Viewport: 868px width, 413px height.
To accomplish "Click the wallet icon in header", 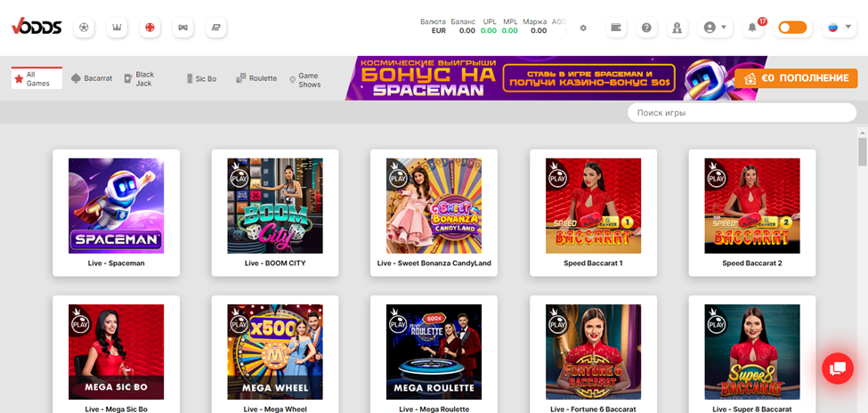I will click(x=615, y=28).
